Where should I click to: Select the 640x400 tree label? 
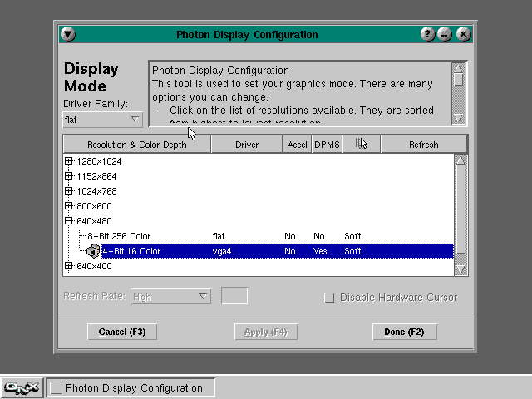(x=94, y=266)
